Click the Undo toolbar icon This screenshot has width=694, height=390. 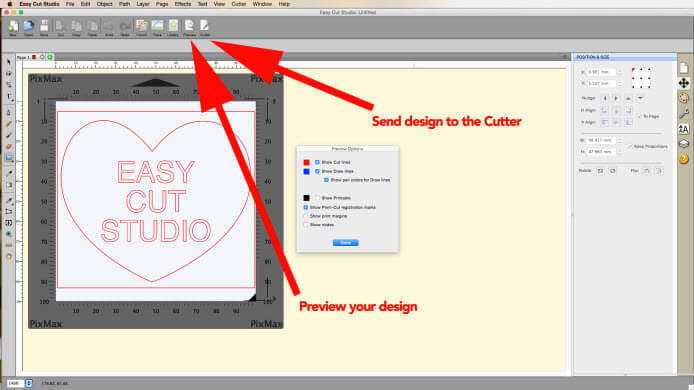[x=109, y=27]
